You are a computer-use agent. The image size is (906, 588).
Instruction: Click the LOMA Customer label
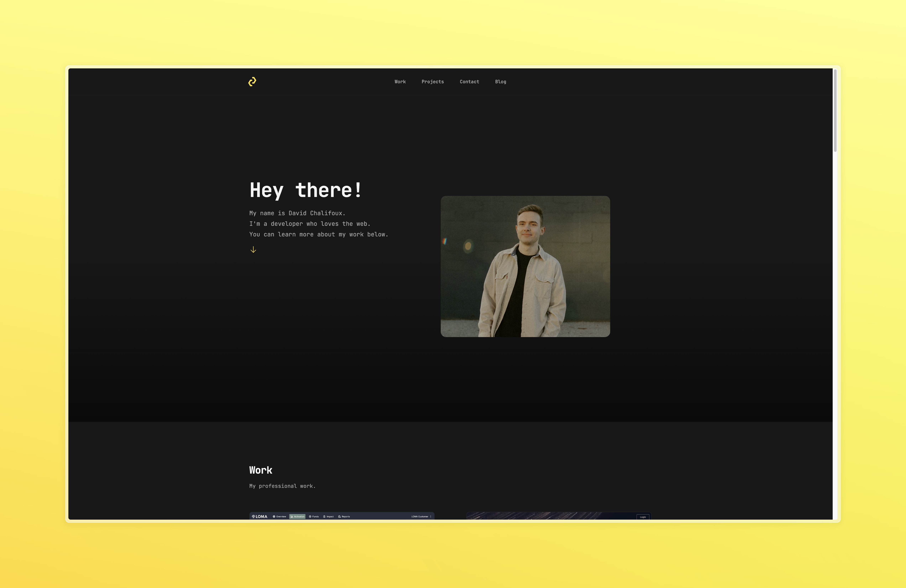[x=420, y=516]
